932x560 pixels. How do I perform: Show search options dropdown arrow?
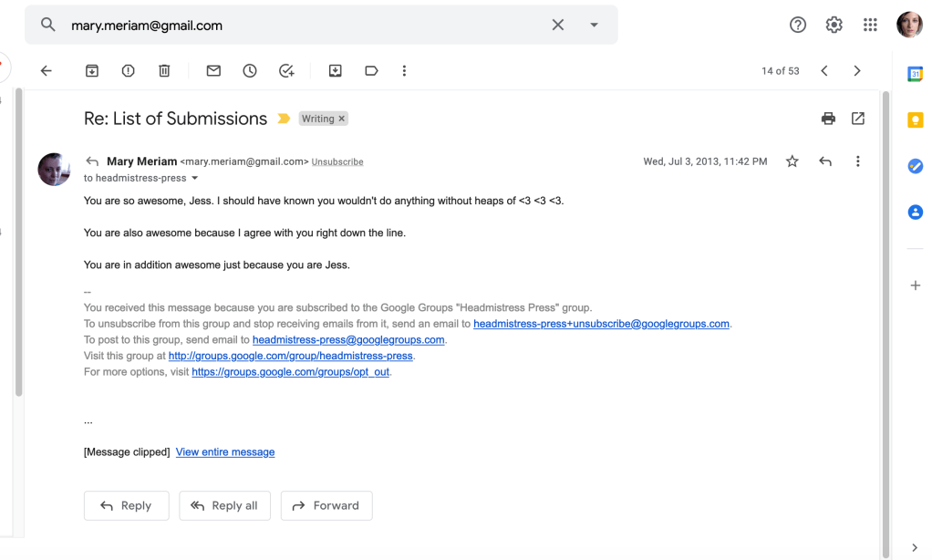pyautogui.click(x=594, y=26)
